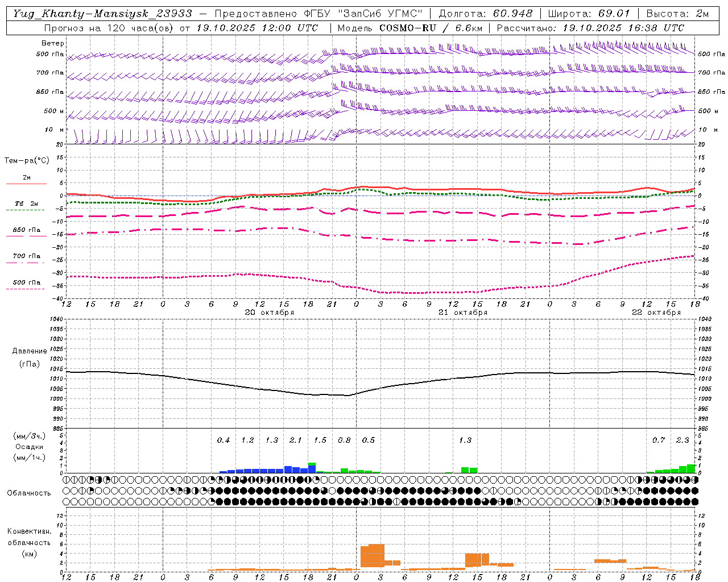Click the date label 22 октября
Screen dimensions: 728x582
click(x=656, y=313)
